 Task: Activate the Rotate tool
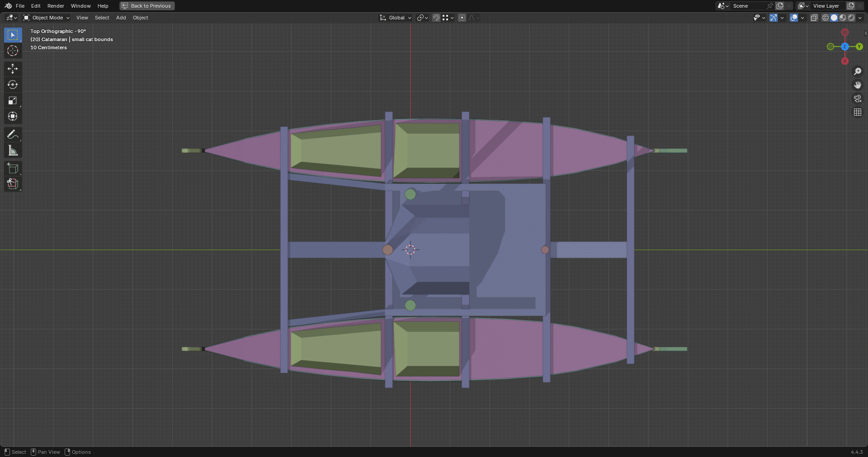pyautogui.click(x=13, y=85)
